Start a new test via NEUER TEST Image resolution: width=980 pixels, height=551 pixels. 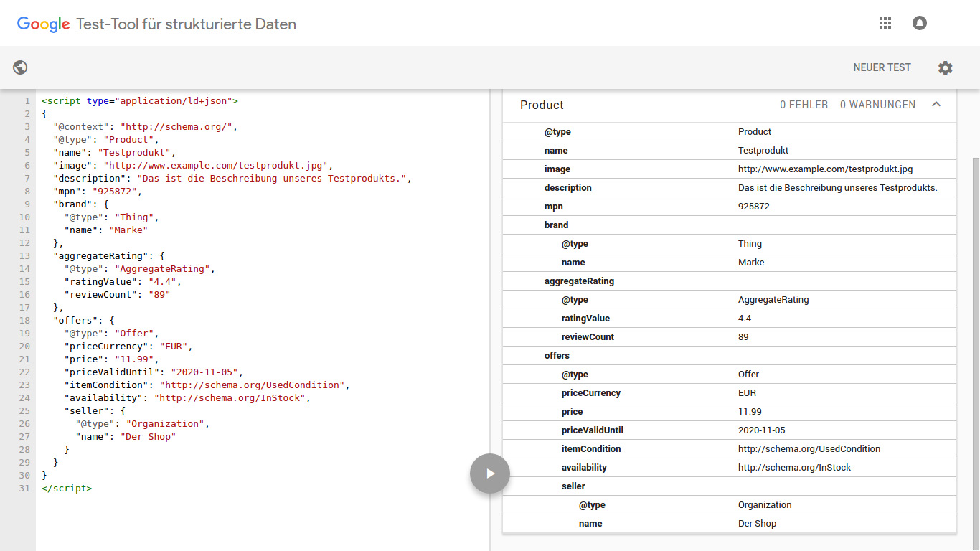point(882,67)
